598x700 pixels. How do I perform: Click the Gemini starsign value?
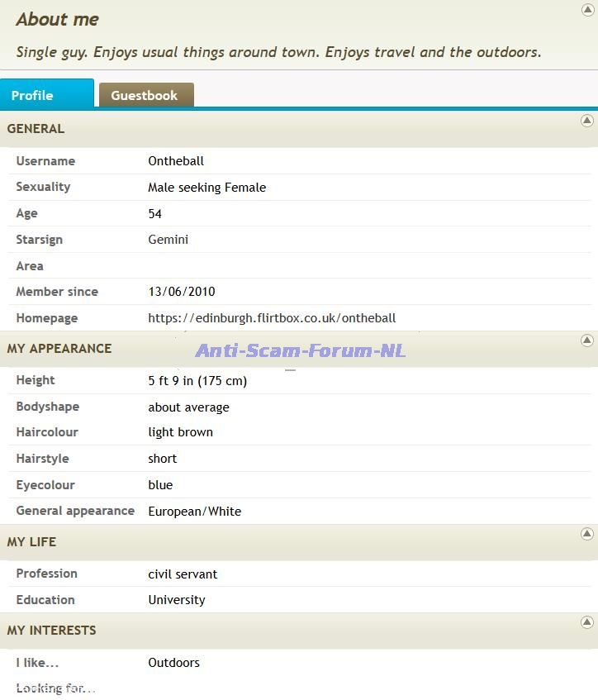[x=168, y=240]
